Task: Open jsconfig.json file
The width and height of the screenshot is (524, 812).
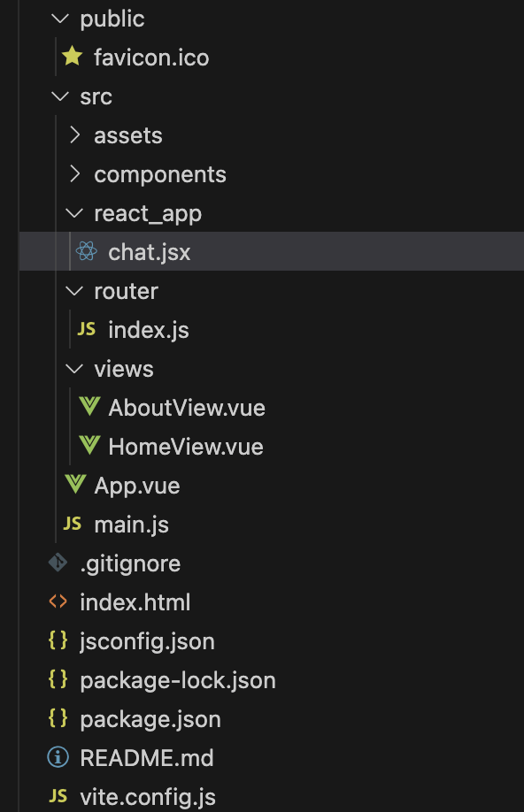Action: (147, 641)
